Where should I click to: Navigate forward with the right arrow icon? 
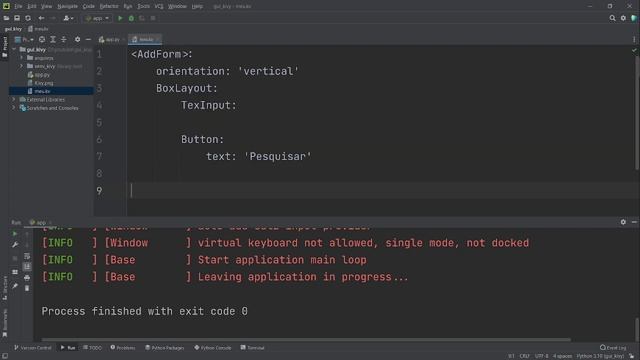(53, 18)
